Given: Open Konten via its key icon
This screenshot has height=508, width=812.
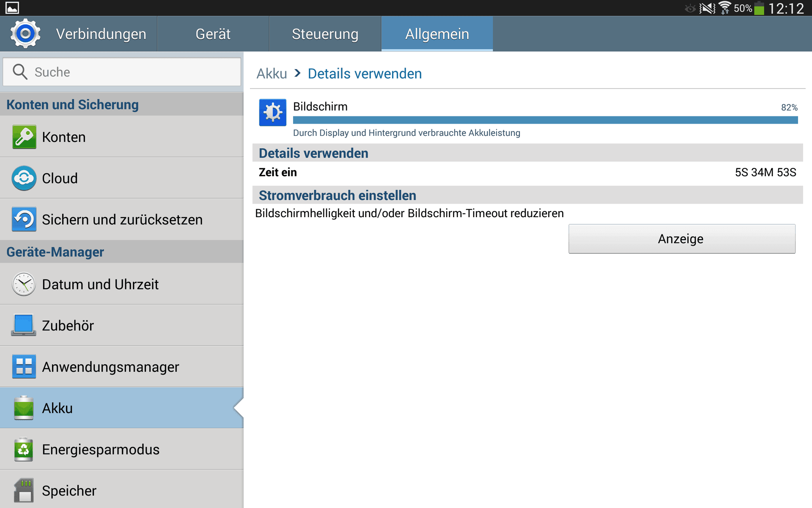Looking at the screenshot, I should (x=24, y=137).
